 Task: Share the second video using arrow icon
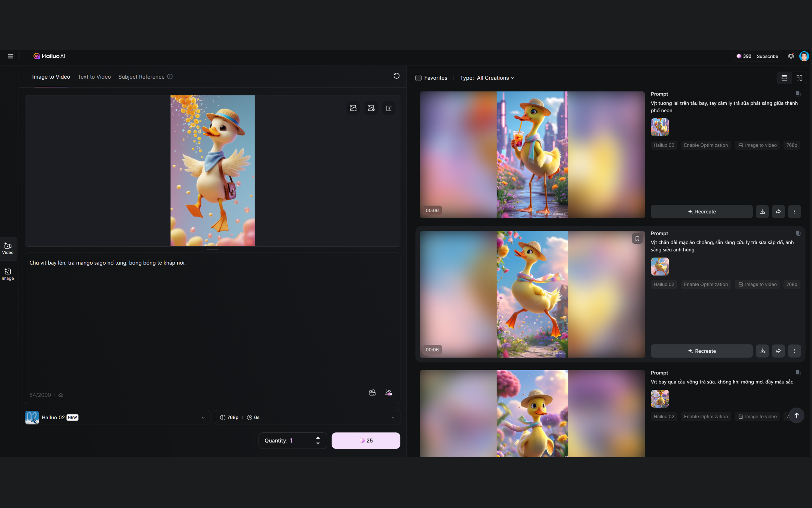(x=778, y=351)
